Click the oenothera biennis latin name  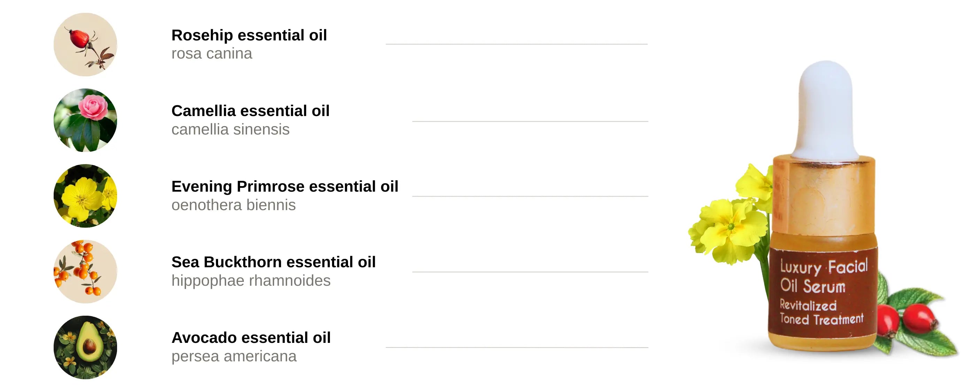coord(233,205)
